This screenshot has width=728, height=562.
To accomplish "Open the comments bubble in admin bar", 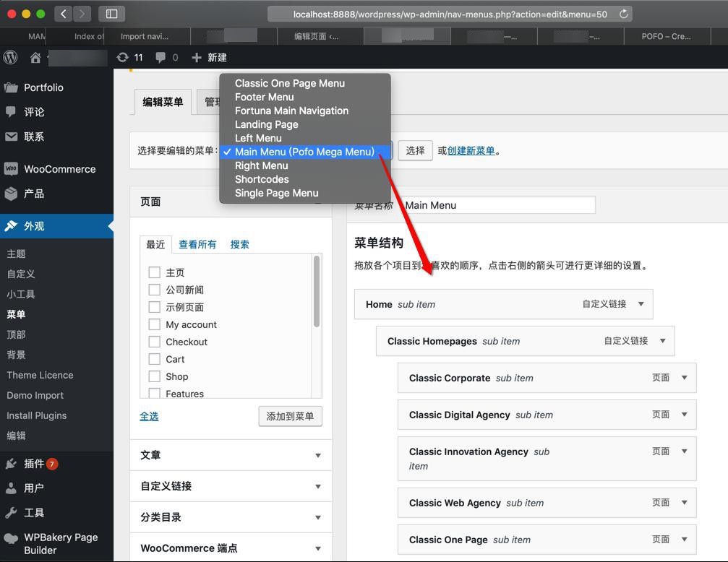I will coord(160,57).
